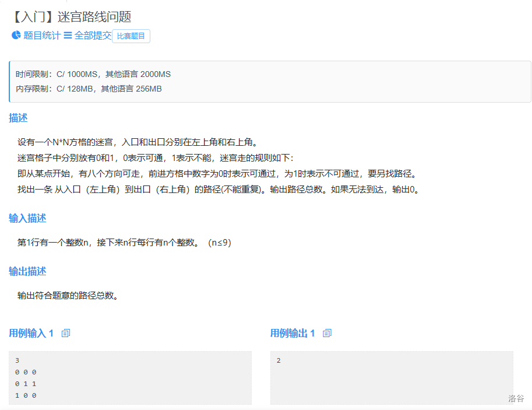The width and height of the screenshot is (532, 410).
Task: Click the sample output box showing 2
Action: (x=392, y=377)
